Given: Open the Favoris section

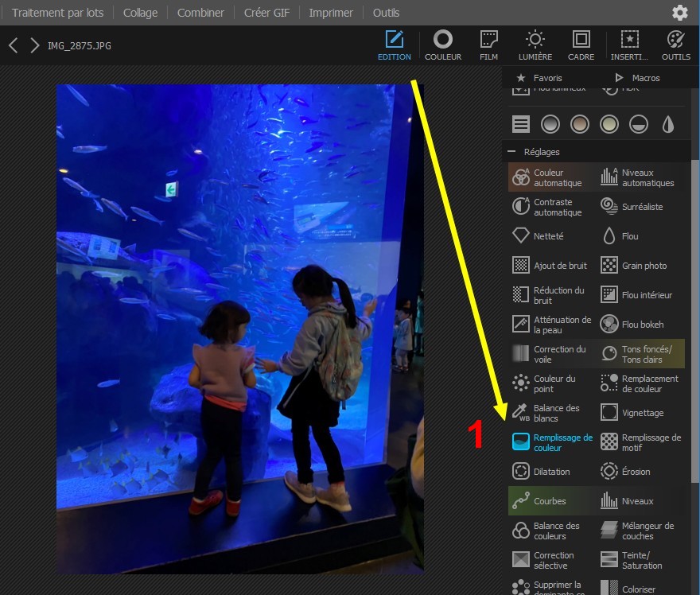Looking at the screenshot, I should (539, 78).
